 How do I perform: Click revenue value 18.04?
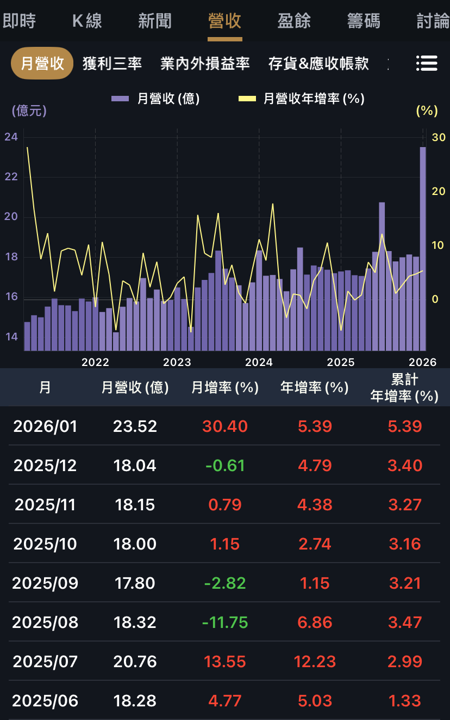click(135, 466)
